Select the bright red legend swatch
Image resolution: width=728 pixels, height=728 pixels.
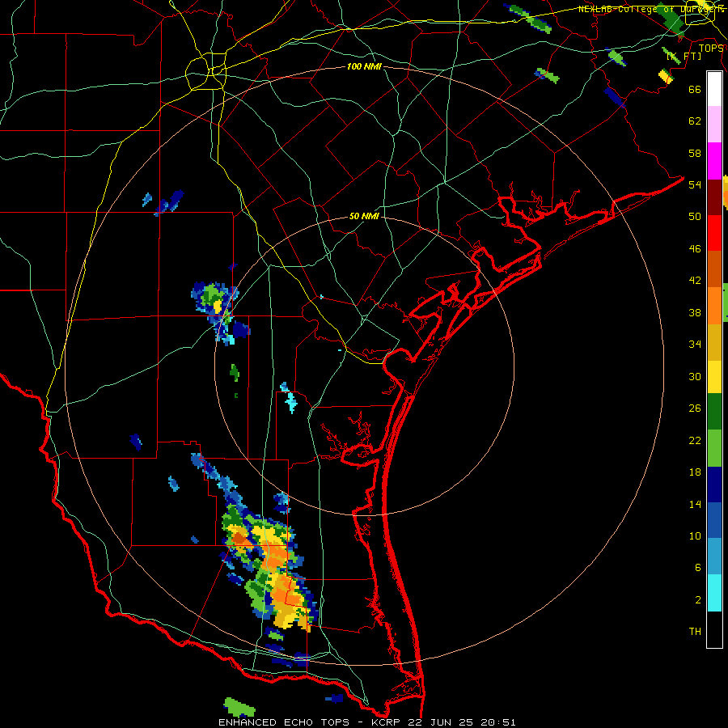coord(714,233)
